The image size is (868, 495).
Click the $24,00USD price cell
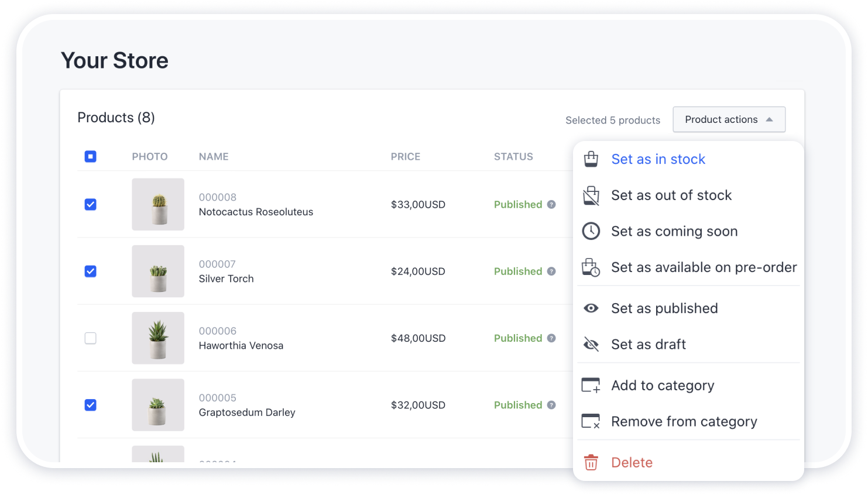[x=418, y=271]
